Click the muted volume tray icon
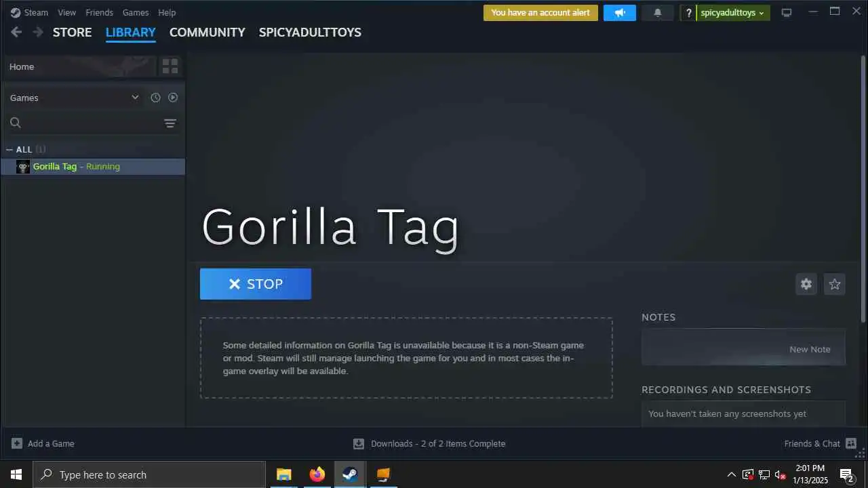The width and height of the screenshot is (868, 488). coord(781,474)
